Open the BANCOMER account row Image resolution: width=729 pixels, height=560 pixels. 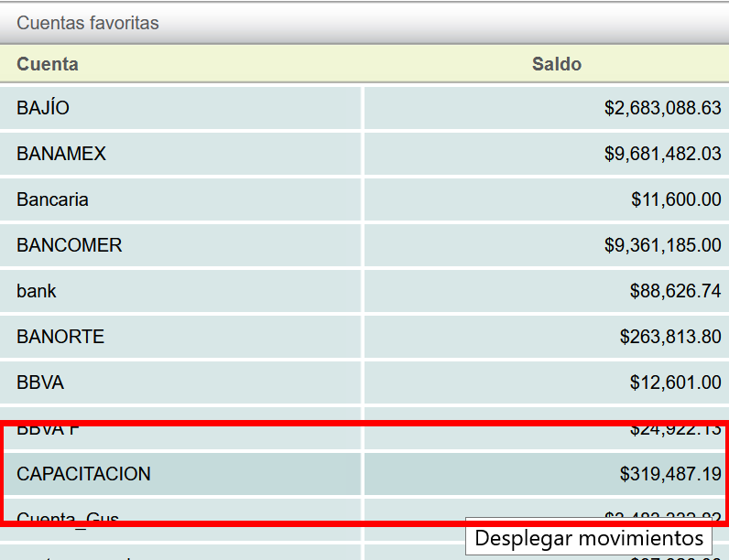70,245
